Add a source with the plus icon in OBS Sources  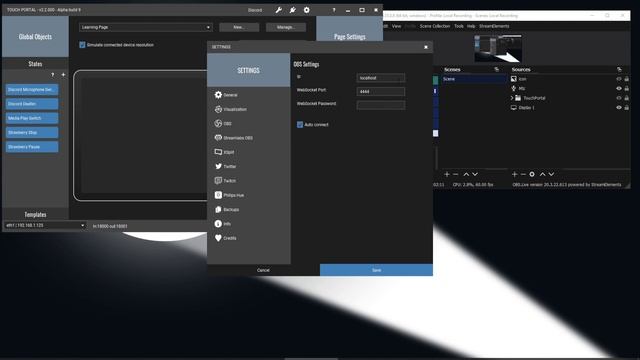click(x=515, y=174)
